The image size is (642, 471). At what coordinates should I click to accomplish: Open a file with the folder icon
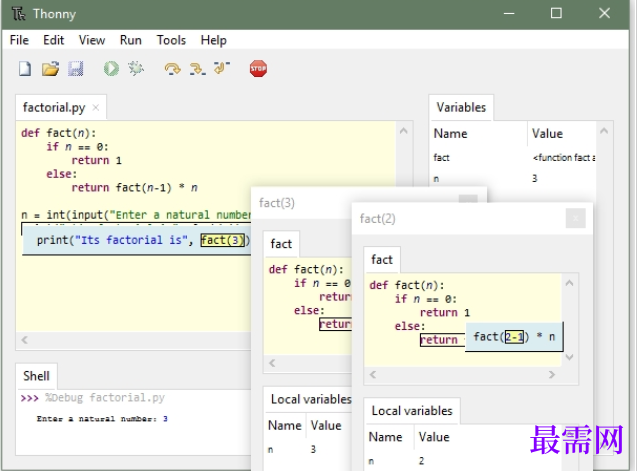[x=50, y=68]
